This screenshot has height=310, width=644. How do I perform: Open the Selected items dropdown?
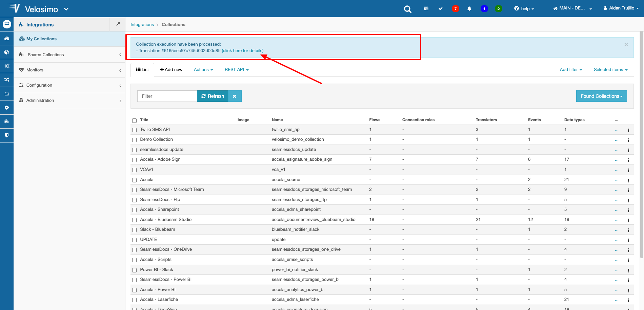[x=610, y=70]
